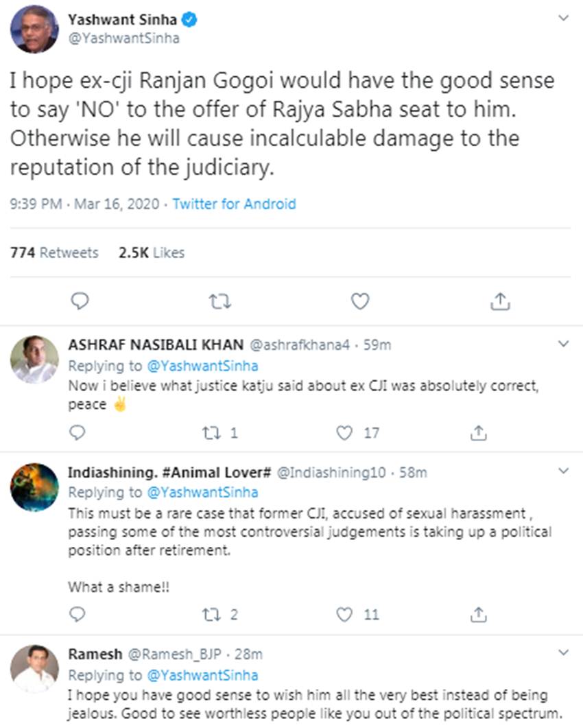Share Yashwant Sinha's main tweet
The height and width of the screenshot is (728, 583).
500,301
